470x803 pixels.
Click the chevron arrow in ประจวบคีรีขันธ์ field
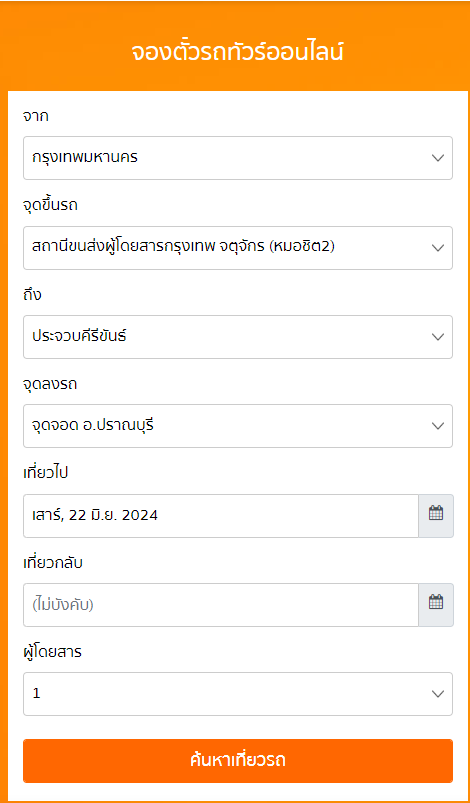[438, 337]
